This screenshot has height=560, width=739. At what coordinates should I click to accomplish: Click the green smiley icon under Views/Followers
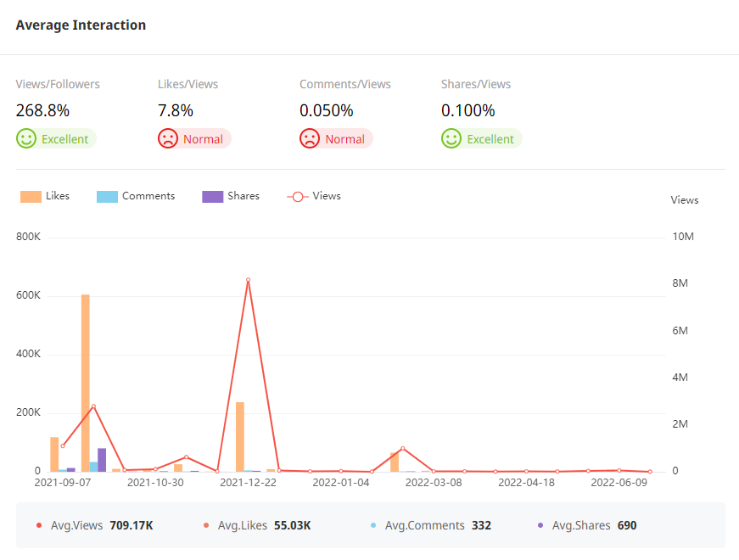click(x=26, y=139)
